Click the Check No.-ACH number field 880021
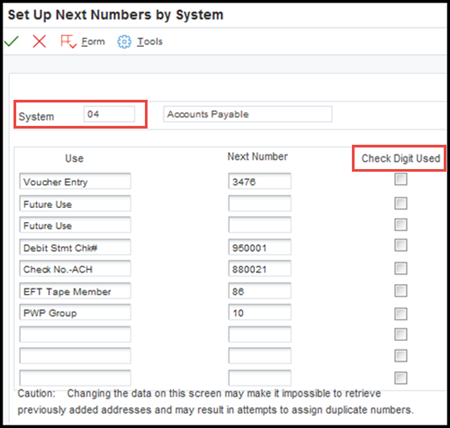 [x=260, y=268]
